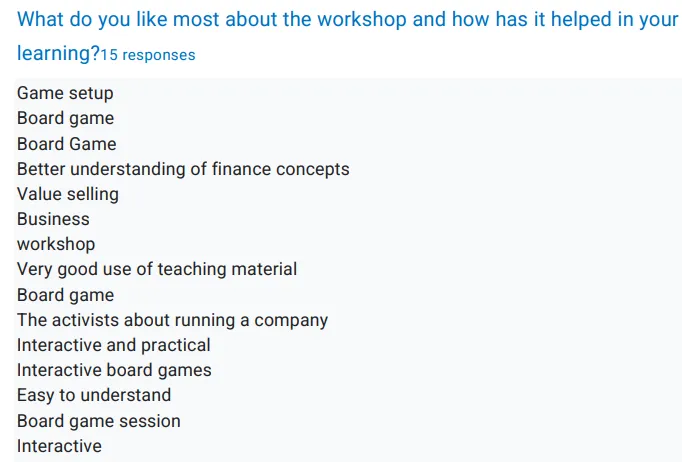Select the 'Board game session' response
The height and width of the screenshot is (462, 682).
pyautogui.click(x=99, y=421)
